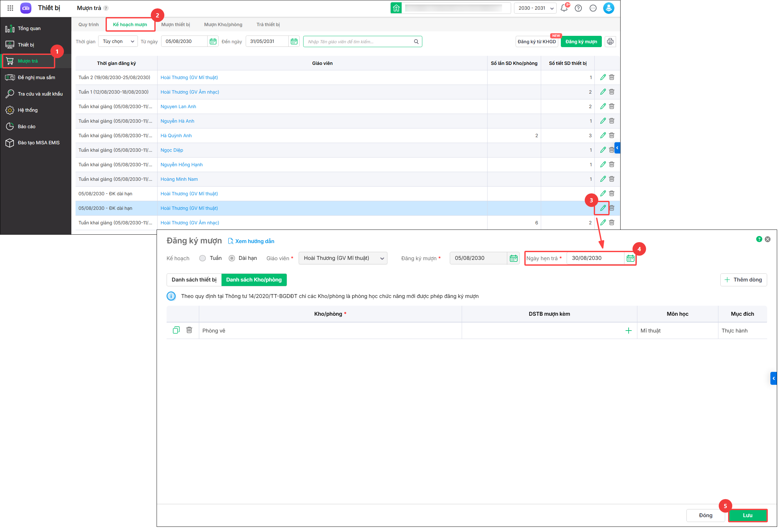Click the Ngày hẹn trả date field

click(x=596, y=258)
